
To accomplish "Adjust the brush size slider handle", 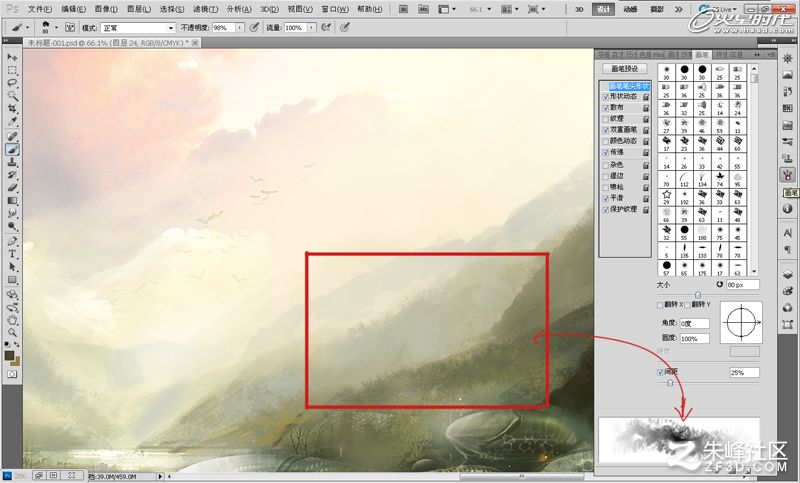I will point(698,295).
